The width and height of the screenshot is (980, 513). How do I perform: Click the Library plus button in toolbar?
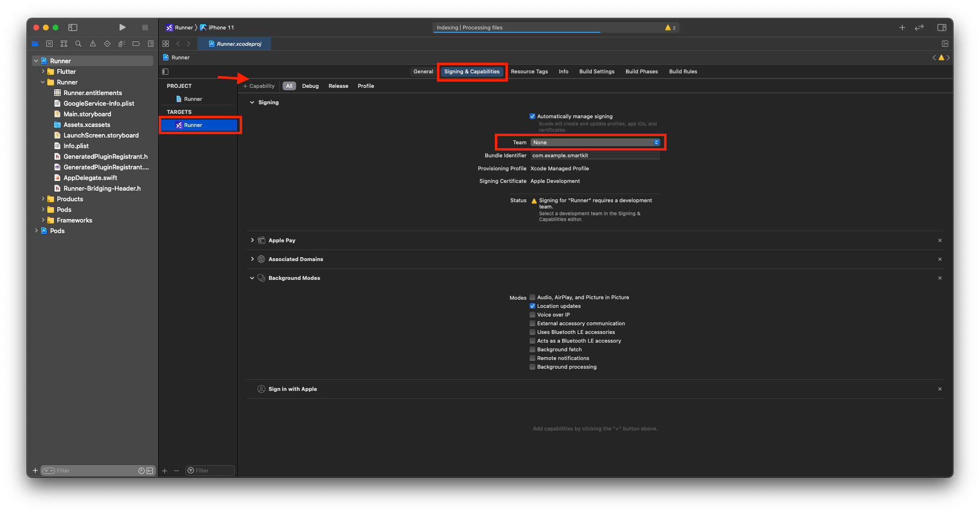[x=902, y=28]
